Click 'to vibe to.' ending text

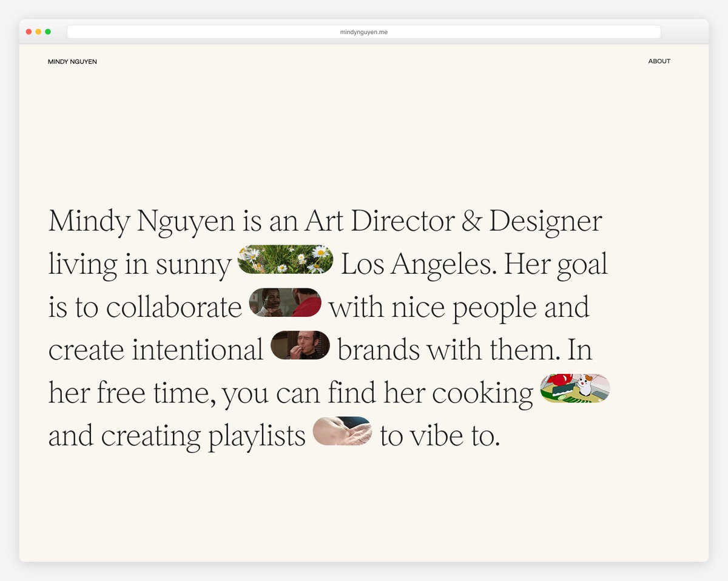[x=440, y=435]
